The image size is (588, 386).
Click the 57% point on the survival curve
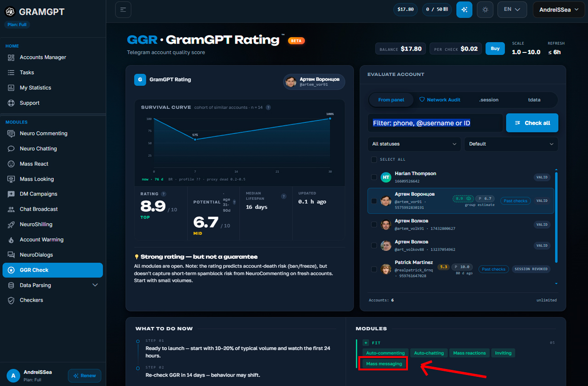pos(195,139)
